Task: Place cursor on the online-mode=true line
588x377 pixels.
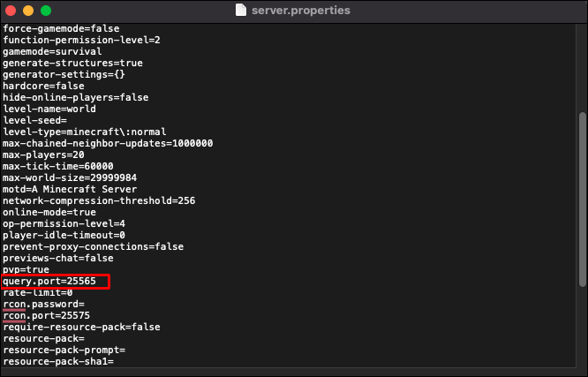Action: click(49, 212)
